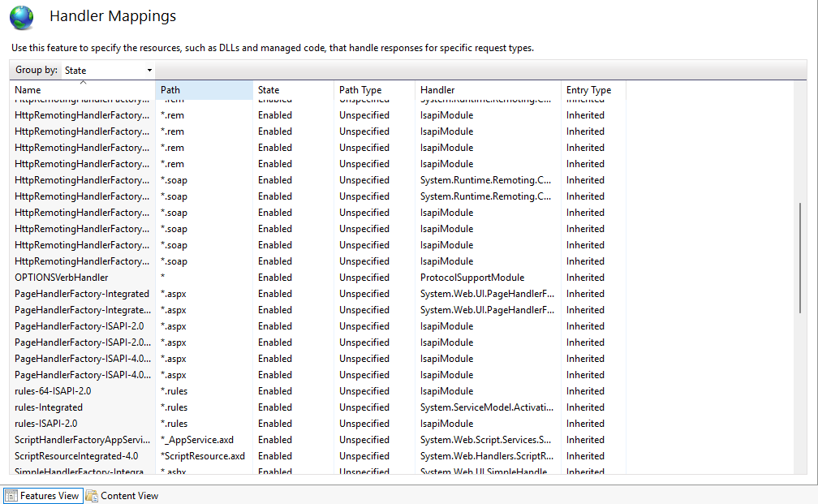Select the PageHandlerFactory-ISAPI-2.0 row
818x504 pixels.
coord(318,326)
